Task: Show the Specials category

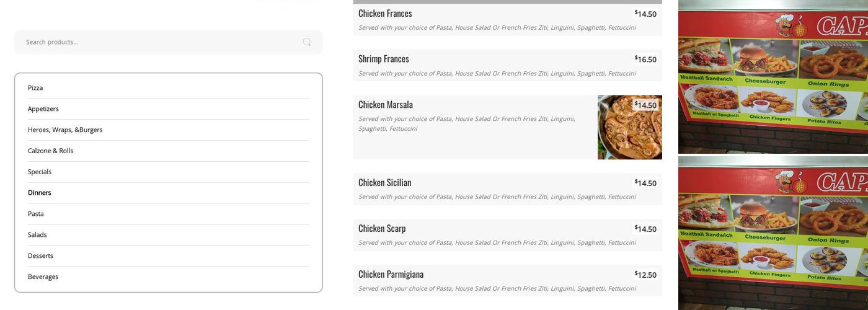Action: pos(40,172)
